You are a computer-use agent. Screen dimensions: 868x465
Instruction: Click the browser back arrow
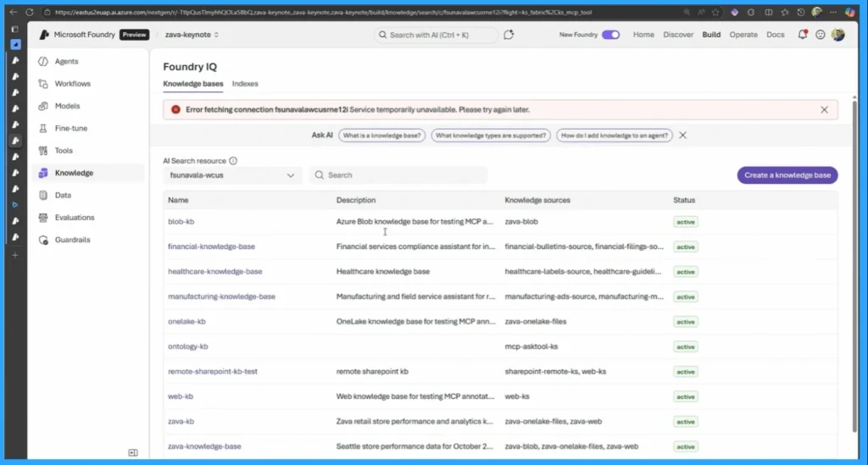point(14,12)
